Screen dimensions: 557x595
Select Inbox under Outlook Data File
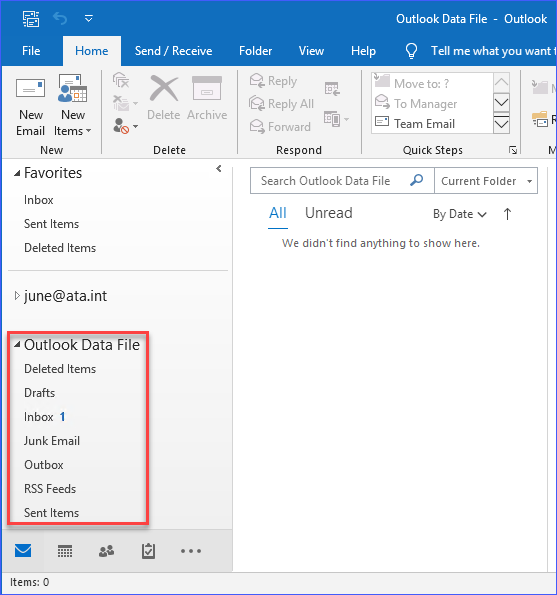point(39,417)
